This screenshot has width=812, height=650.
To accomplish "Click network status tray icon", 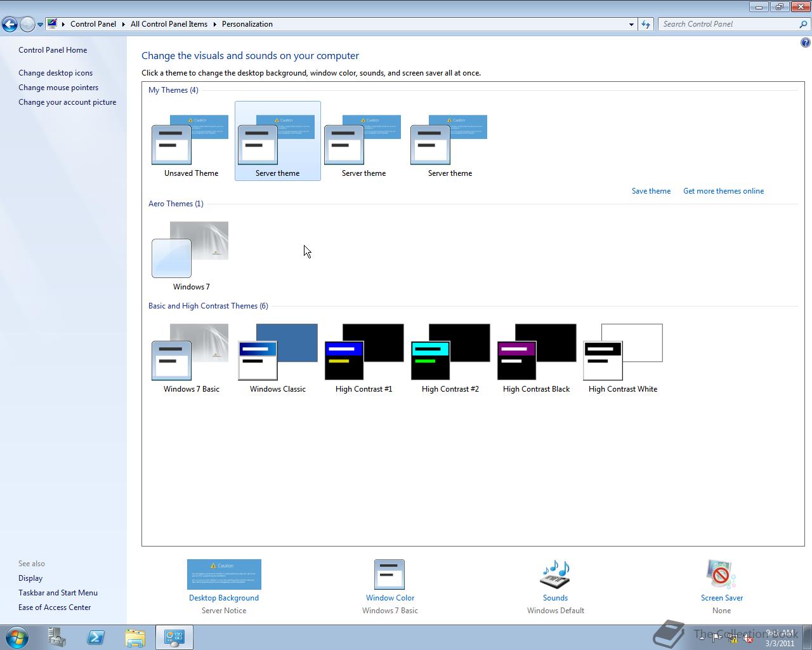I will tap(733, 638).
